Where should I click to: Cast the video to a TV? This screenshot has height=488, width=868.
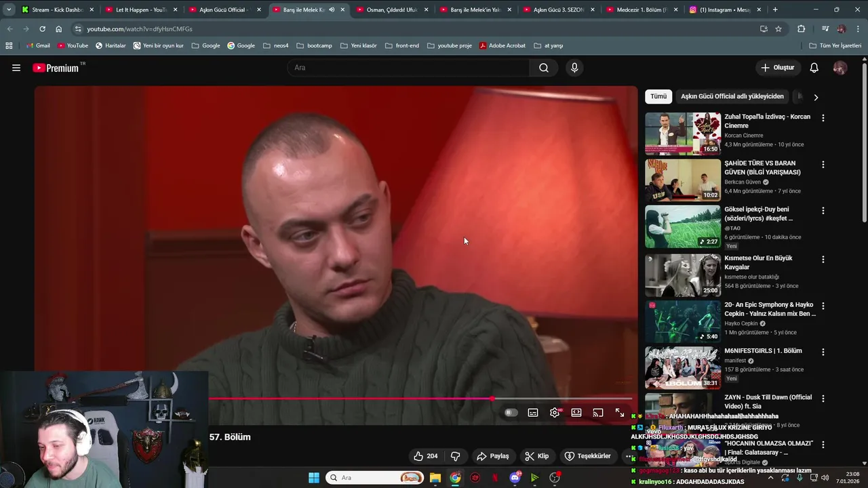[598, 413]
